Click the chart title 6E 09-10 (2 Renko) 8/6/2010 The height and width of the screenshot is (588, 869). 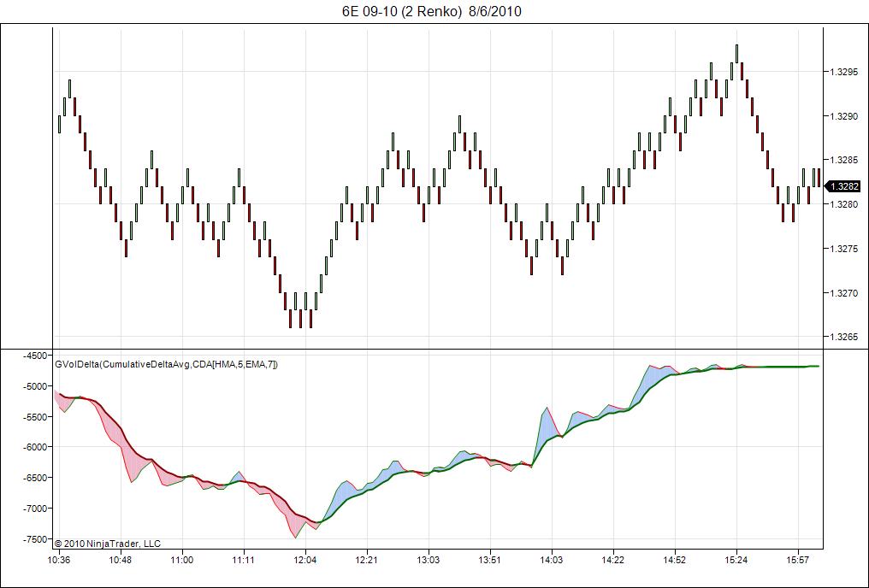[432, 12]
